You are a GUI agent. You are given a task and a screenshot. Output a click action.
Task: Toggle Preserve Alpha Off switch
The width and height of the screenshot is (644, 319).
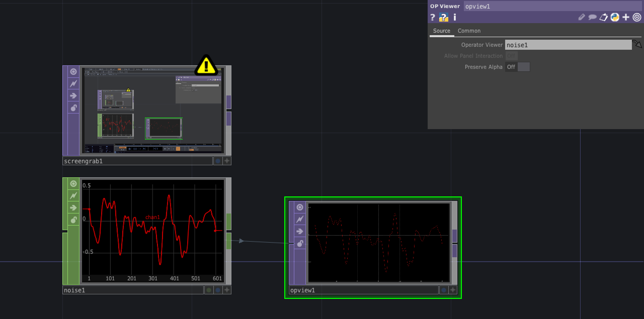pyautogui.click(x=517, y=67)
